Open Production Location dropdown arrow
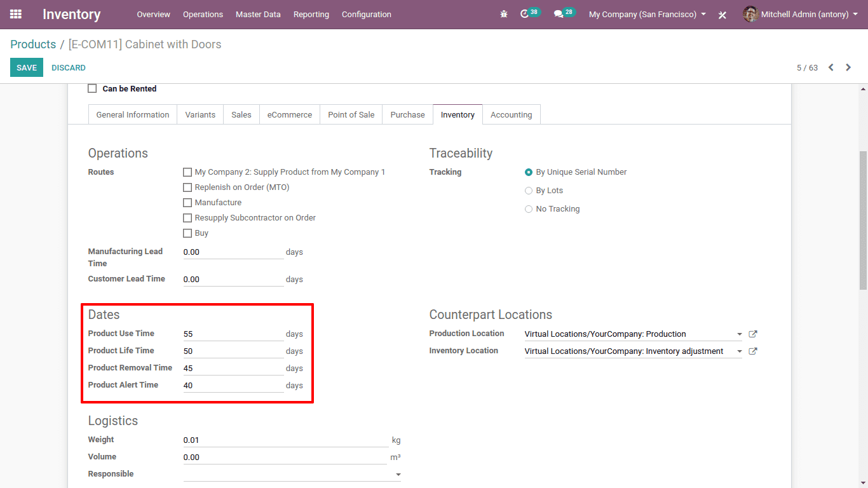Image resolution: width=868 pixels, height=488 pixels. pyautogui.click(x=740, y=334)
